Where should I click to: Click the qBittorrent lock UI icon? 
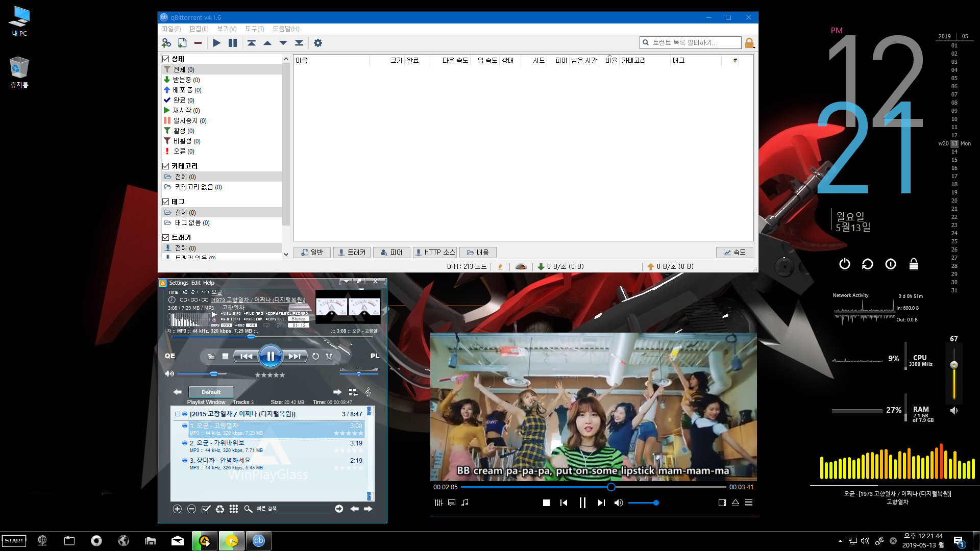(x=749, y=43)
